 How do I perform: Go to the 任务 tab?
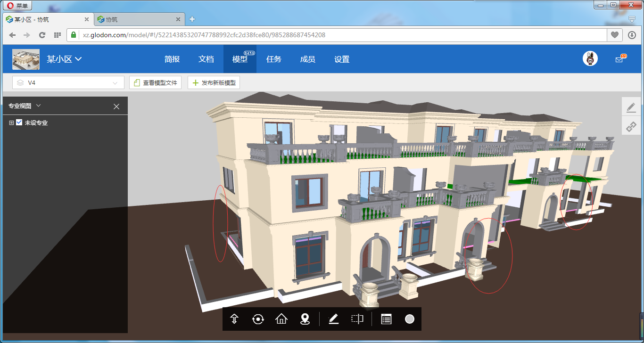click(274, 59)
